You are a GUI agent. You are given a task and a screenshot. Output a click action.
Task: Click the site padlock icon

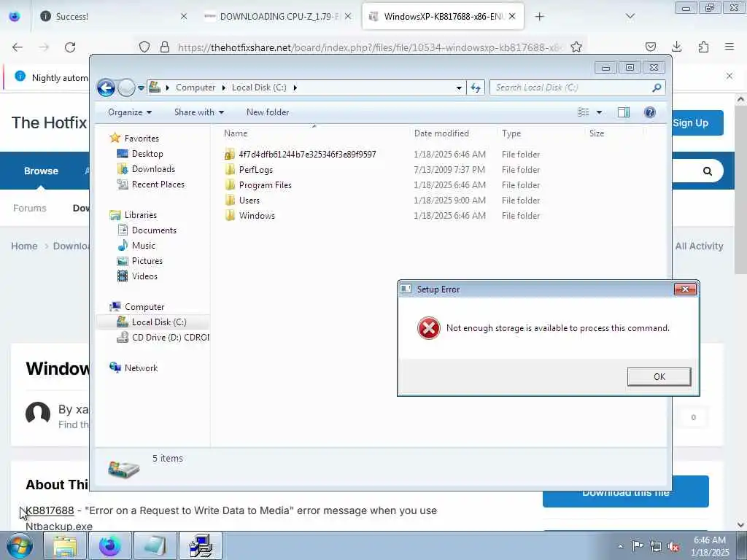coord(165,47)
